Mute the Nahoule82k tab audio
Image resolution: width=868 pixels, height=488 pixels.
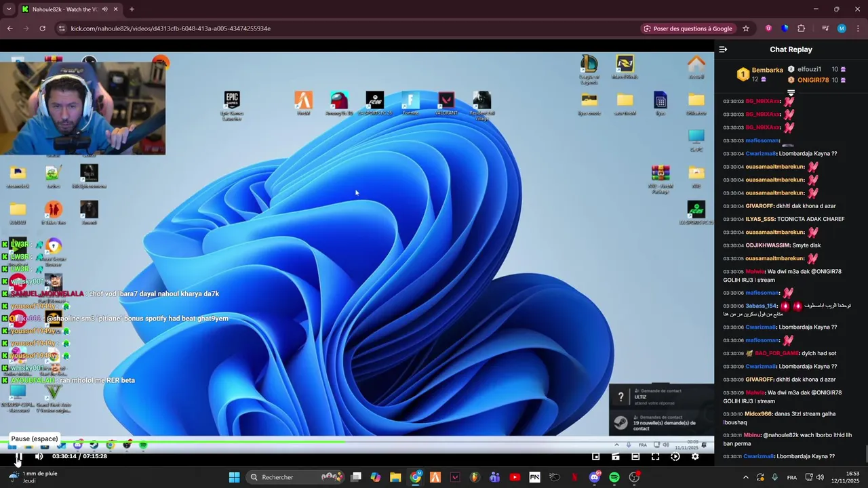click(x=104, y=9)
